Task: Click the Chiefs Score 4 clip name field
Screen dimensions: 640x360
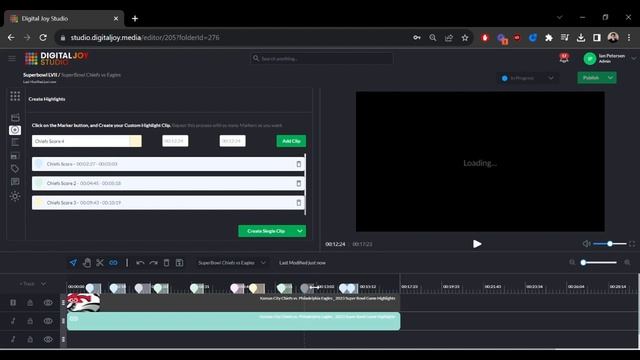Action: (x=81, y=141)
